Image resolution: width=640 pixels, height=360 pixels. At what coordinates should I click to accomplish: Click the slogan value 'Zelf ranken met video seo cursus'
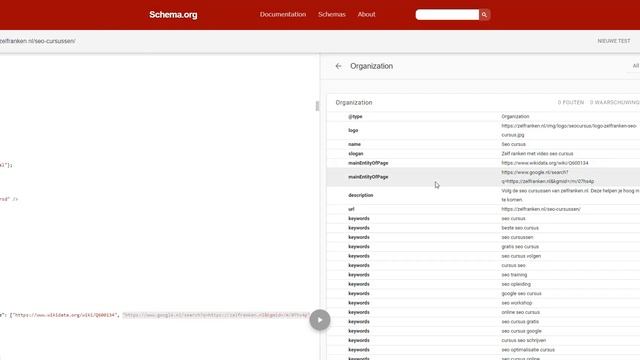(x=537, y=154)
